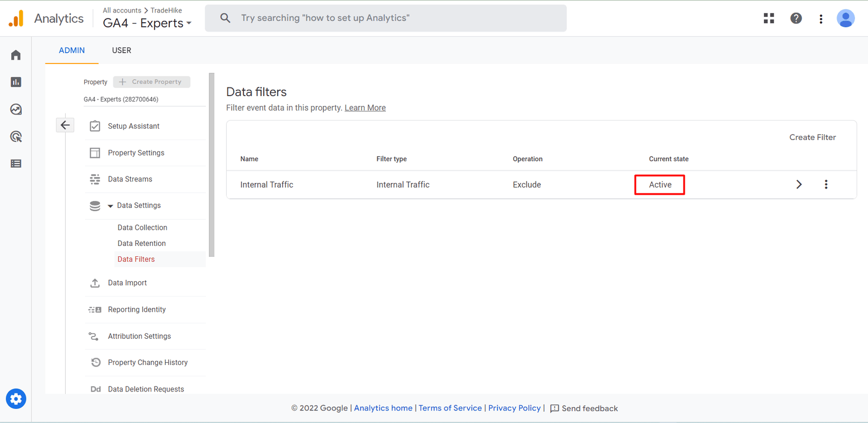
Task: Open the GA4 - Experts account dropdown
Action: (147, 23)
